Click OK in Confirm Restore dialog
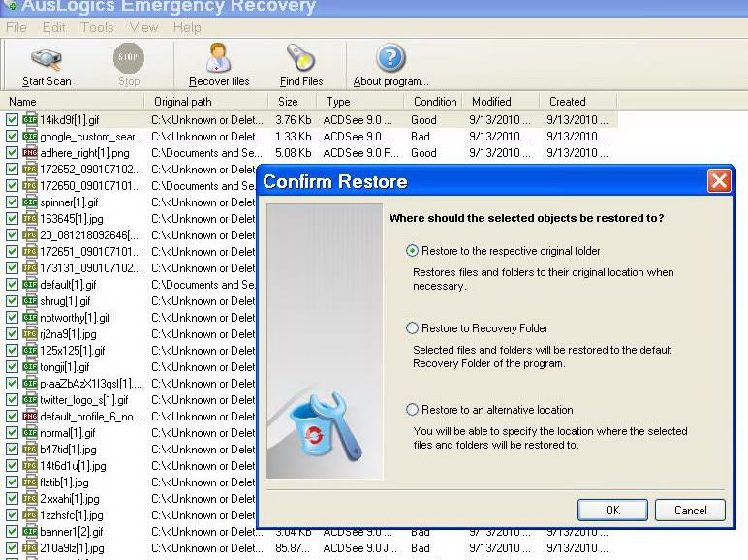 (612, 511)
